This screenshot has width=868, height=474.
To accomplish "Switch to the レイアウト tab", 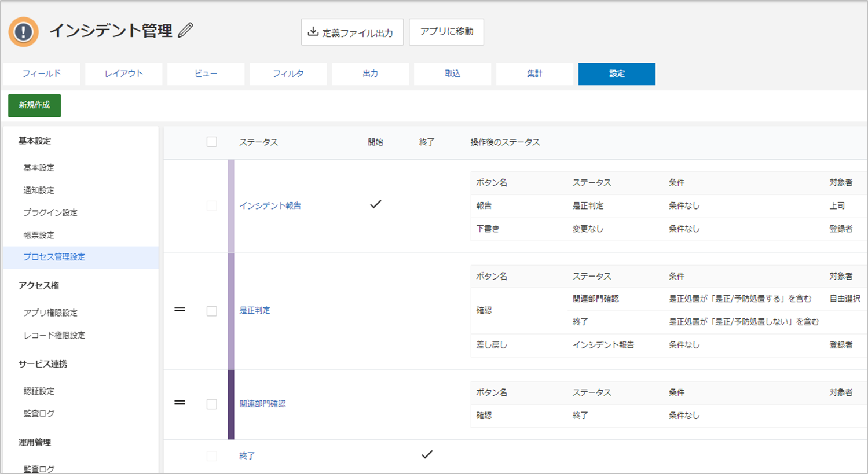I will coord(123,74).
